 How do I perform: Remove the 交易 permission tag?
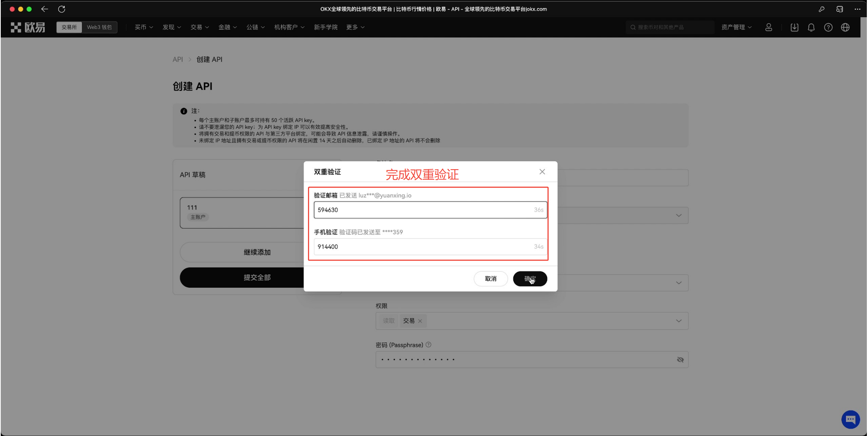click(420, 321)
